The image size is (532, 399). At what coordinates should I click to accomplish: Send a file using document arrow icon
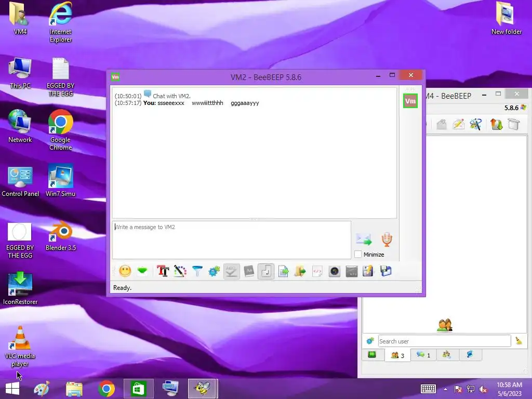click(x=283, y=271)
